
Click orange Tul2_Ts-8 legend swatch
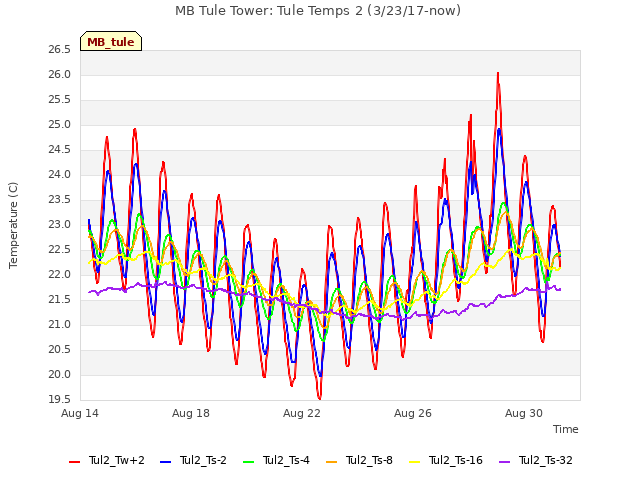click(x=332, y=462)
